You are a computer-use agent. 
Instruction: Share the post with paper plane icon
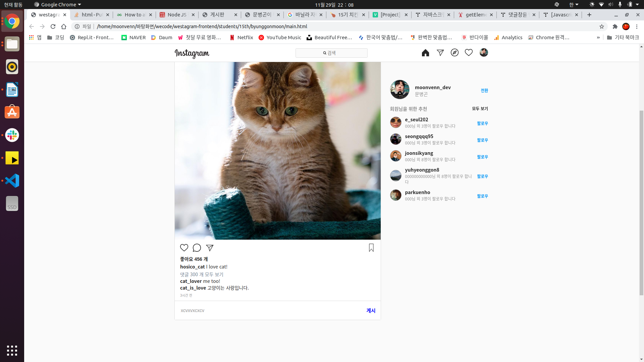click(x=210, y=248)
